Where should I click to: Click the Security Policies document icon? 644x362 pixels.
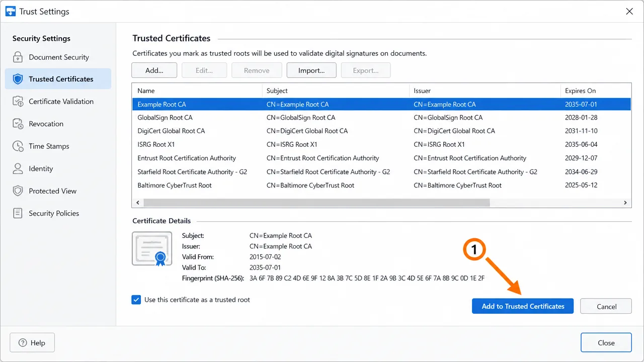18,213
